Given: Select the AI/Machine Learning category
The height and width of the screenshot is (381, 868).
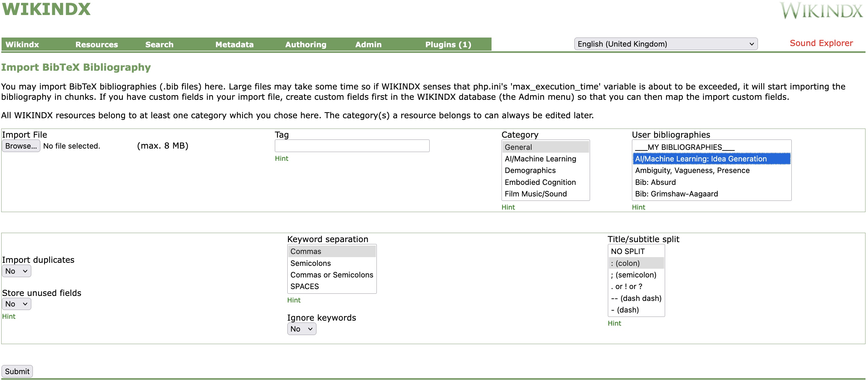Looking at the screenshot, I should [540, 159].
